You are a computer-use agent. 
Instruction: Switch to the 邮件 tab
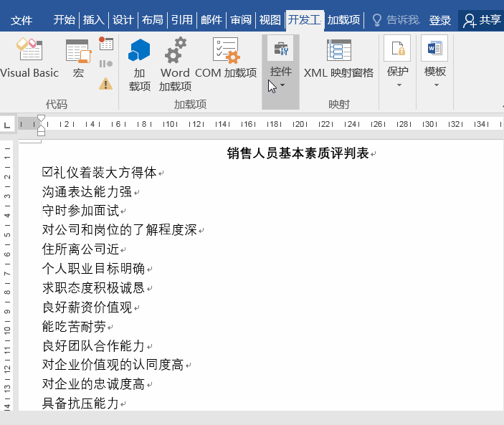[x=211, y=20]
